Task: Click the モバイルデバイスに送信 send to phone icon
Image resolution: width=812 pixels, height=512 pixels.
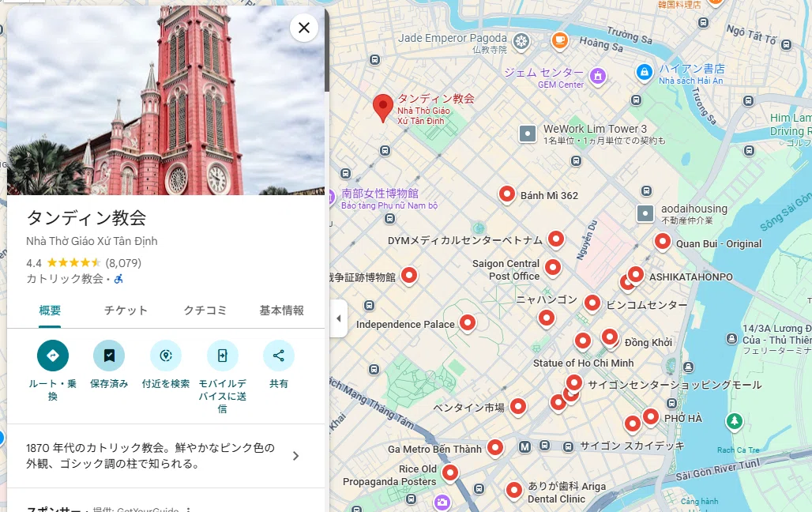Action: pos(222,356)
